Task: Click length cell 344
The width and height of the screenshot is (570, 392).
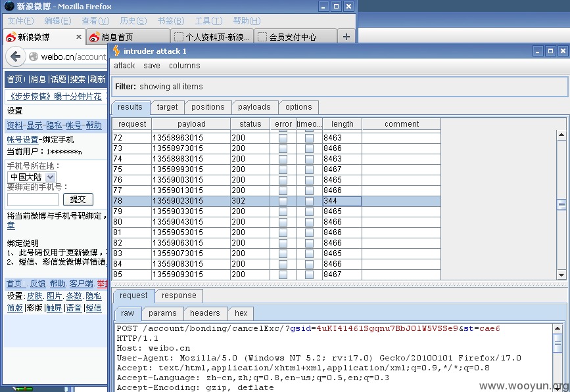Action: click(342, 201)
